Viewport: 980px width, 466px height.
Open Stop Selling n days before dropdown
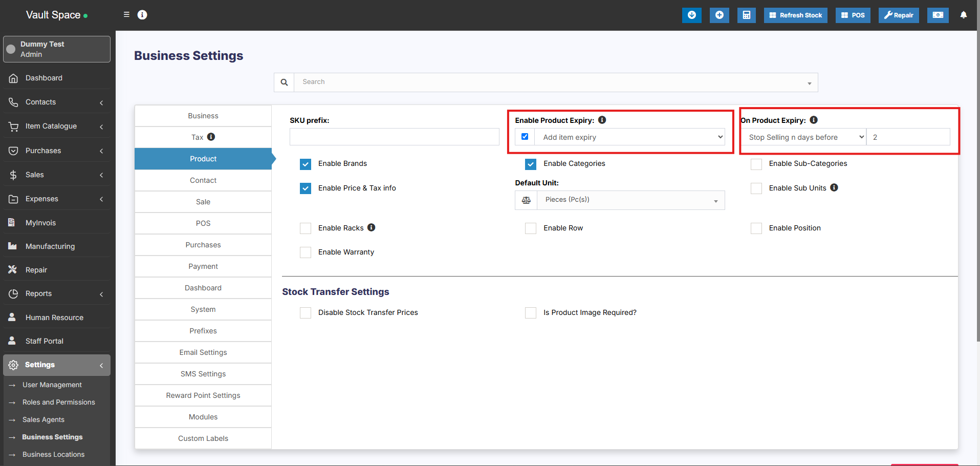[x=803, y=137]
